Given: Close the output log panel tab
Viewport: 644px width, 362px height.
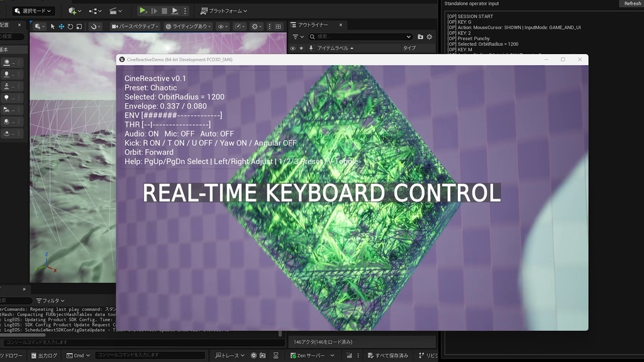Looking at the screenshot, I should 24,289.
